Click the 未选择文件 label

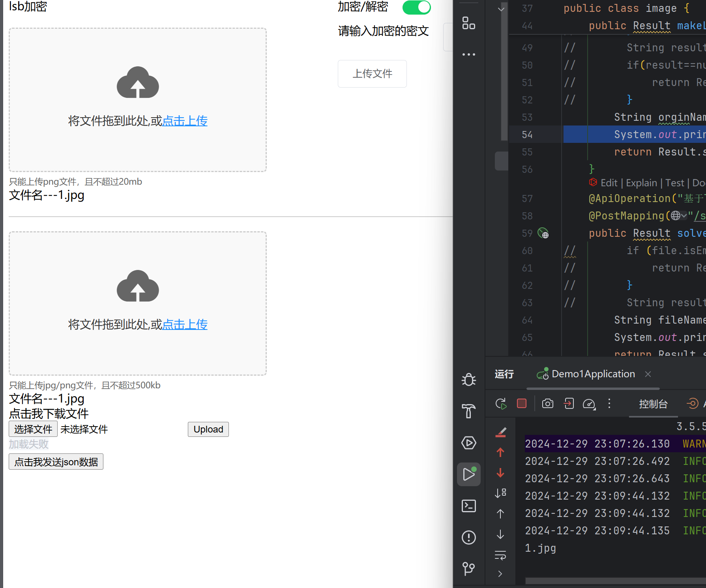(84, 429)
